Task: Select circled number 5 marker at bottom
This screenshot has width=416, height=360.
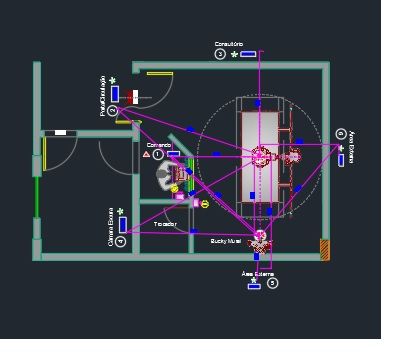Action: coord(273,283)
